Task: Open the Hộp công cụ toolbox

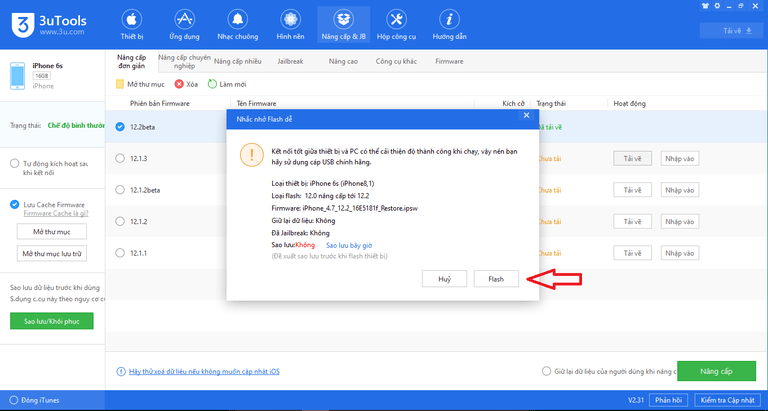Action: (x=396, y=24)
